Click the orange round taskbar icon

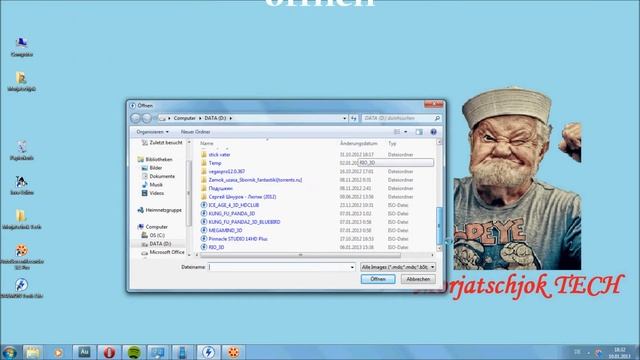pyautogui.click(x=233, y=352)
